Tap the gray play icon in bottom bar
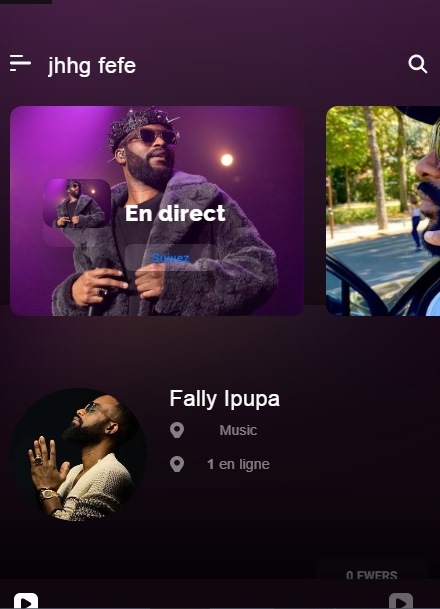 point(401,601)
